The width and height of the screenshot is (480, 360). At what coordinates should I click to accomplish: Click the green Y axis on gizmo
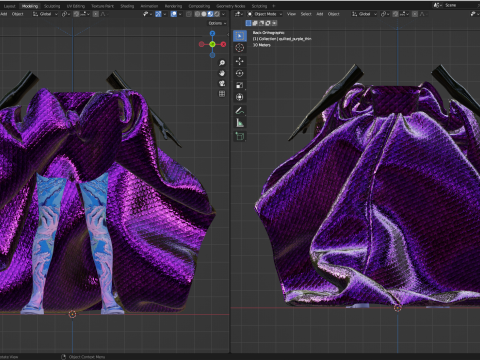212,44
